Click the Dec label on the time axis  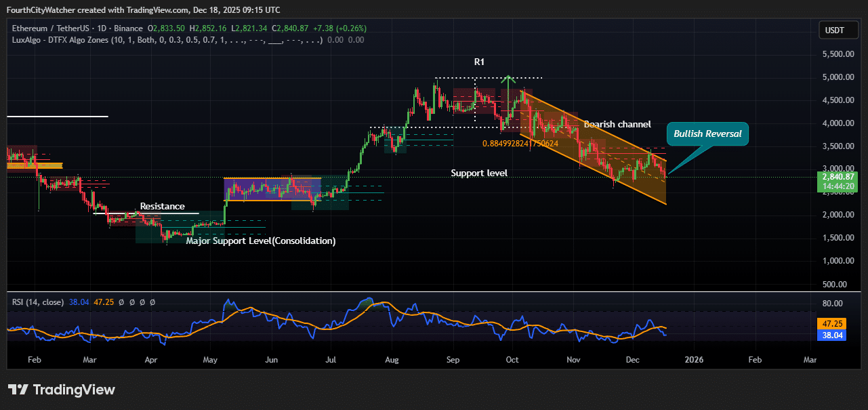coord(632,360)
